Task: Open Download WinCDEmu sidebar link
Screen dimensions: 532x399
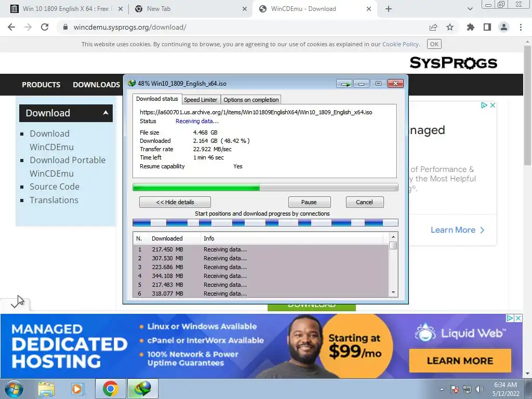Action: (x=51, y=140)
